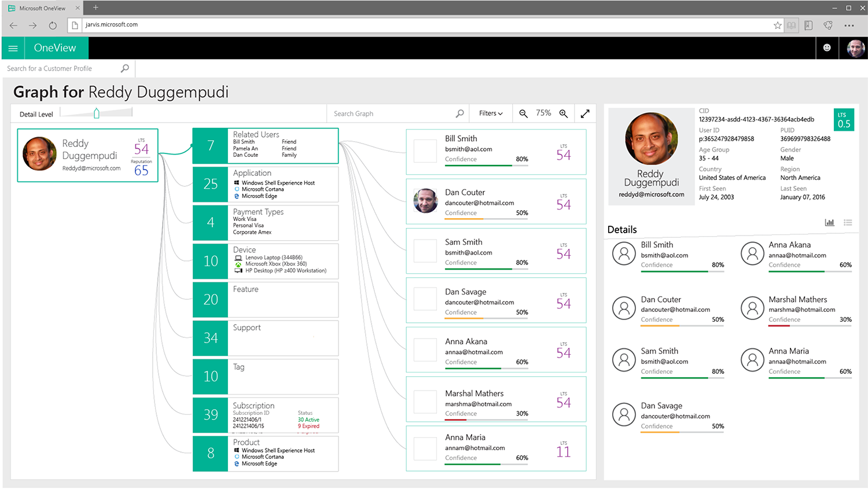Viewport: 868px width, 489px height.
Task: Add page to favorites star
Action: [x=777, y=25]
